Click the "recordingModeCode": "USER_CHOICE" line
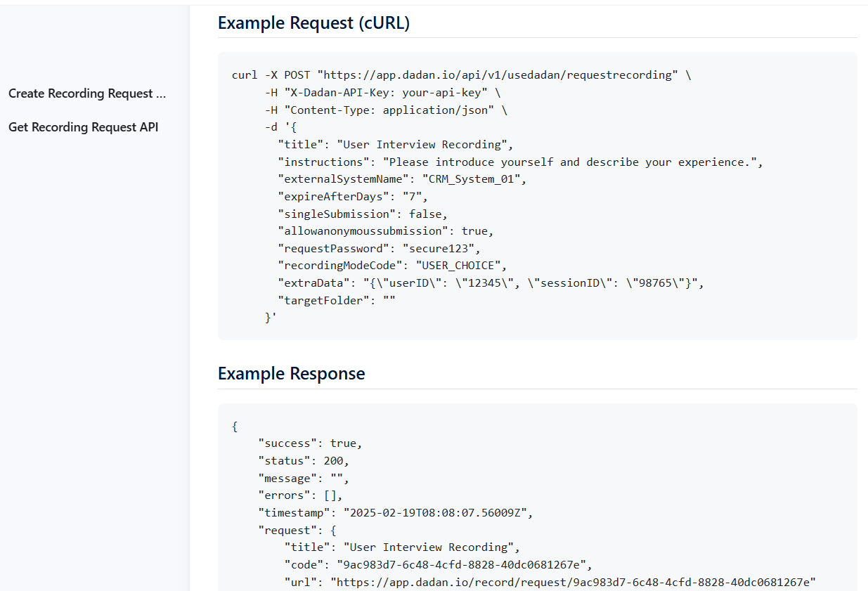This screenshot has width=868, height=591. tap(392, 266)
